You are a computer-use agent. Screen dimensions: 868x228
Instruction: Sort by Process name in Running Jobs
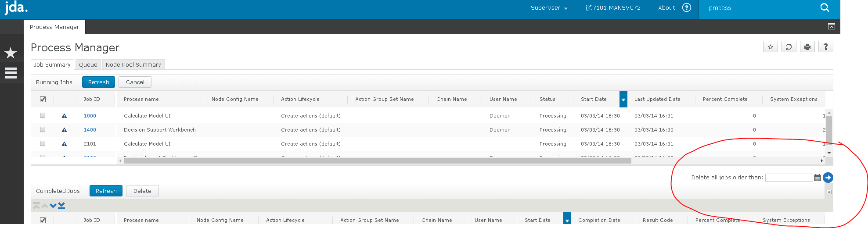pos(141,100)
